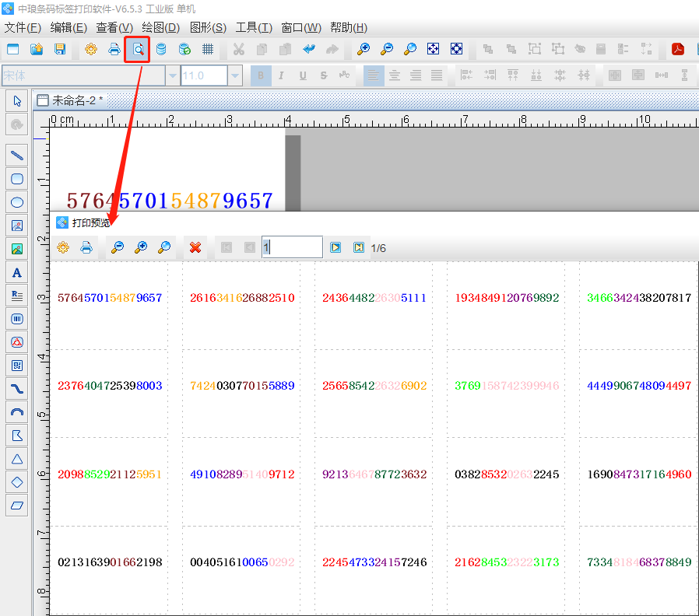Click the preview page number field
The height and width of the screenshot is (616, 699).
[291, 247]
